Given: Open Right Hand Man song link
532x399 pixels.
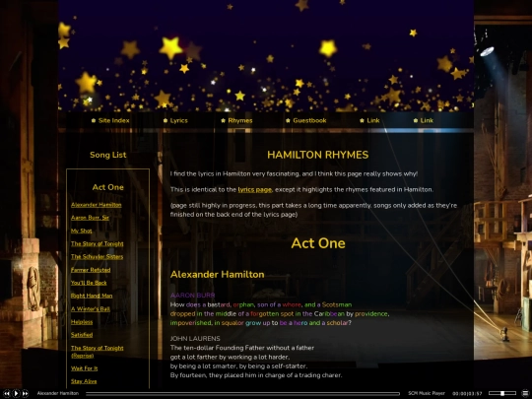Looking at the screenshot, I should point(92,296).
